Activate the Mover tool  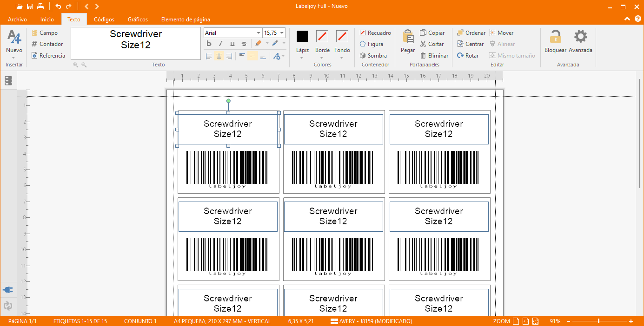click(501, 33)
